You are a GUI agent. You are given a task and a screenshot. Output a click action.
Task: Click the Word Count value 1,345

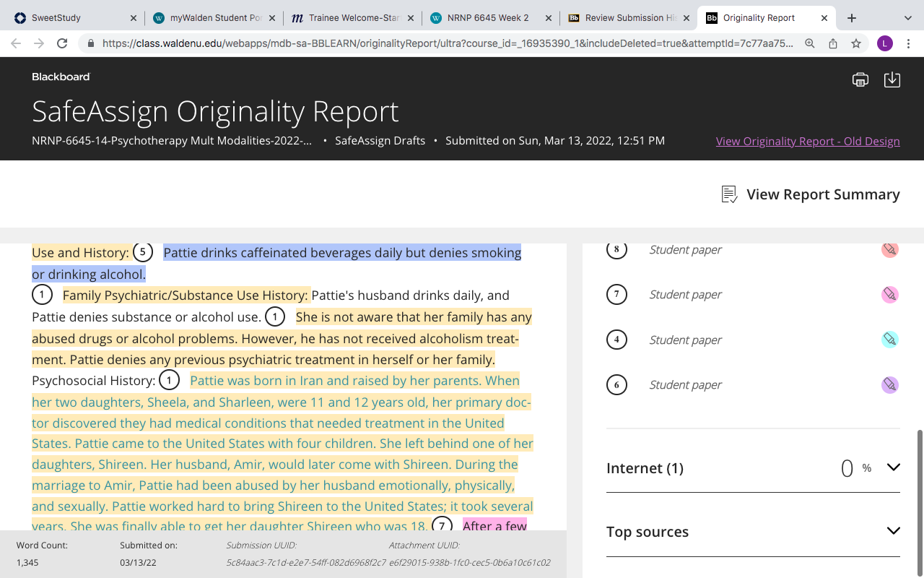coord(29,562)
